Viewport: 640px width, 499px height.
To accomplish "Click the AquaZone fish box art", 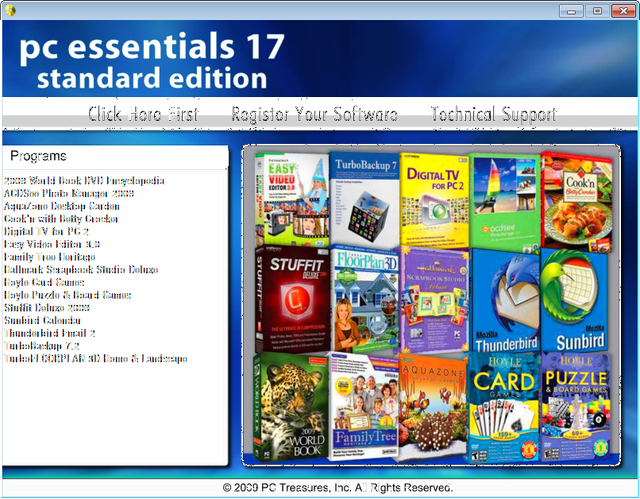I will point(433,408).
